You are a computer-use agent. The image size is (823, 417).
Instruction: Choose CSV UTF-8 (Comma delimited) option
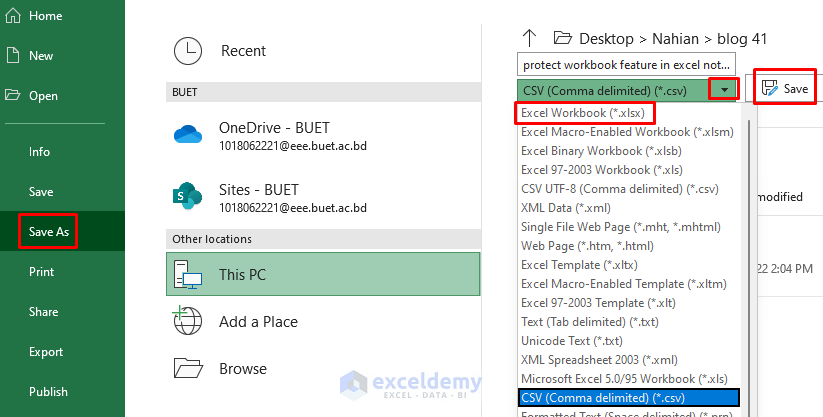(x=619, y=189)
